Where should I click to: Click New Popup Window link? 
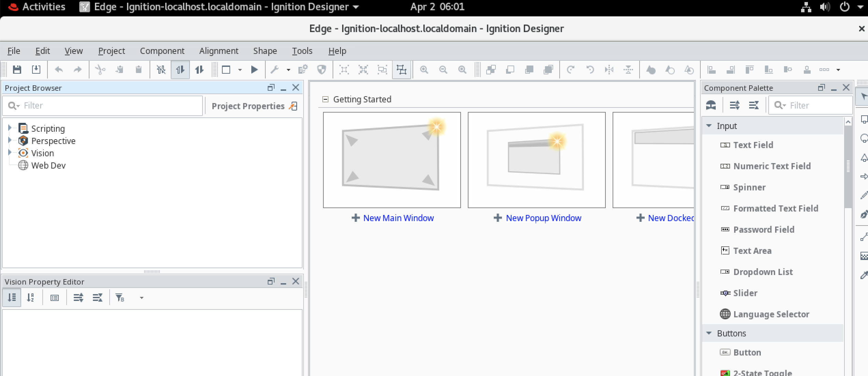coord(543,218)
